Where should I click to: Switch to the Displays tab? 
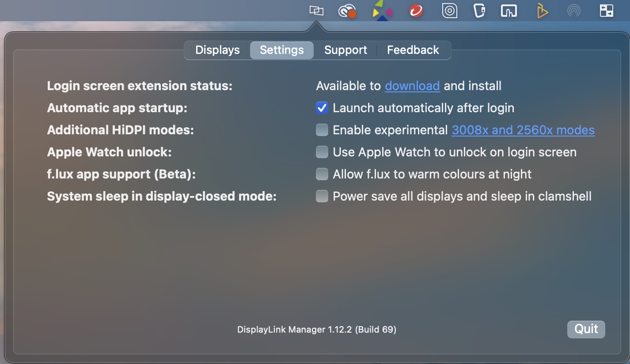[x=217, y=50]
